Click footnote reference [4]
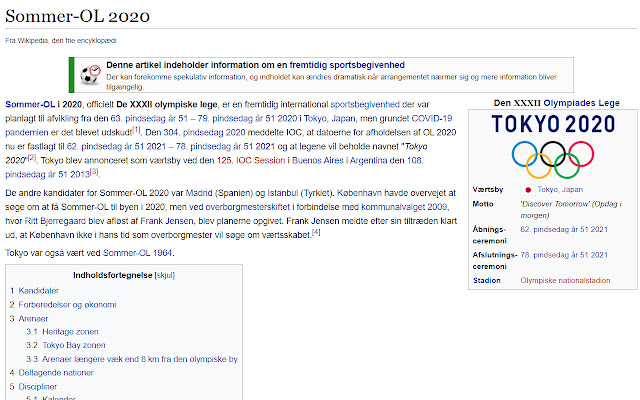The height and width of the screenshot is (400, 640). click(x=316, y=232)
